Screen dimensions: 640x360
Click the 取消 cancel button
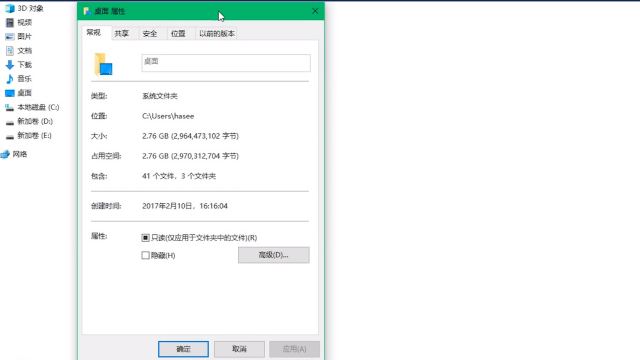239,349
